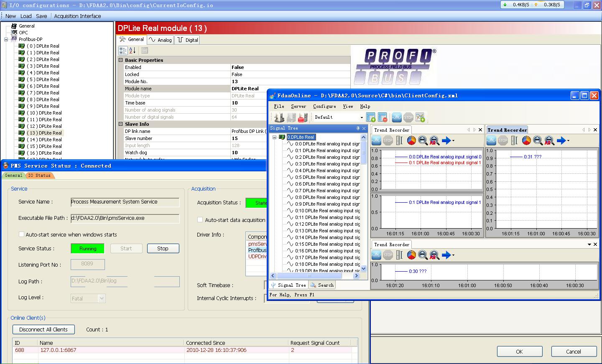Click the connect-to-server icon in FdaaOnline toolbar
602x364 pixels.
(279, 117)
